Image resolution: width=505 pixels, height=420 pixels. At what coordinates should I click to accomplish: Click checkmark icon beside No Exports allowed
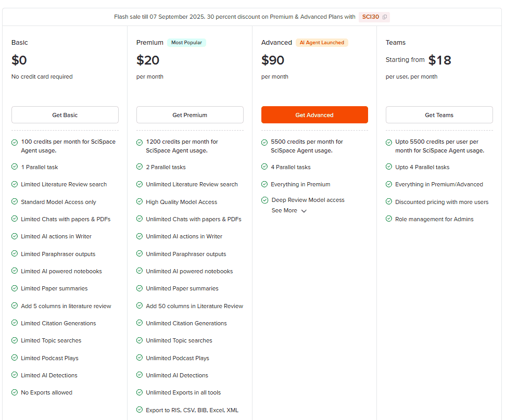15,392
